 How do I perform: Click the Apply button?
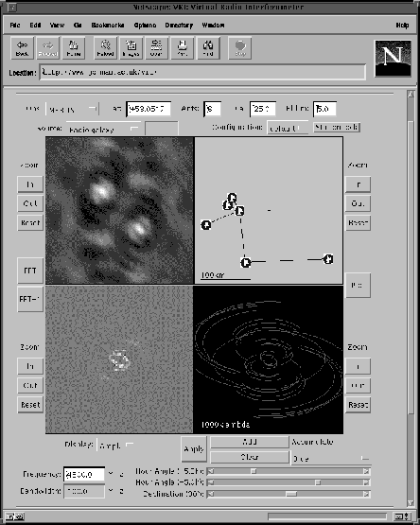(x=194, y=449)
